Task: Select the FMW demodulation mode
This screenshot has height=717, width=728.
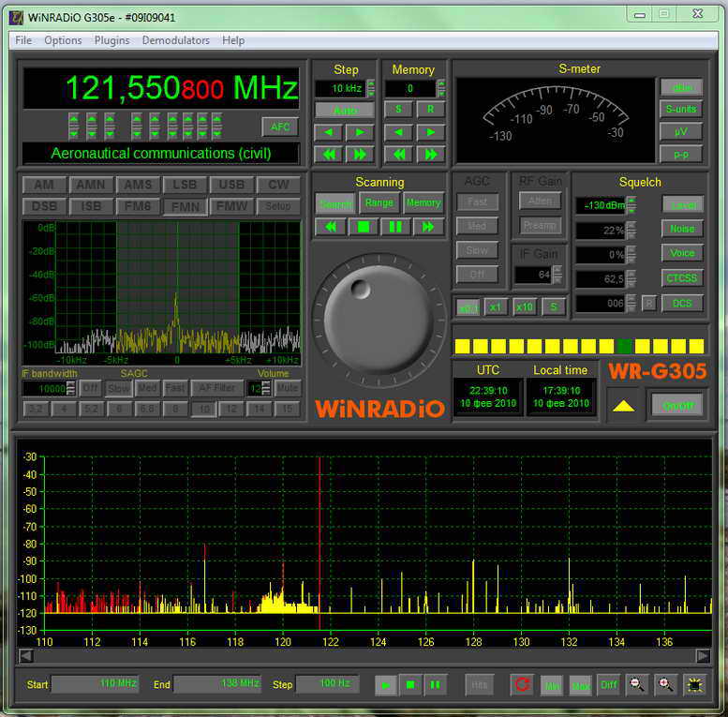Action: coord(231,206)
